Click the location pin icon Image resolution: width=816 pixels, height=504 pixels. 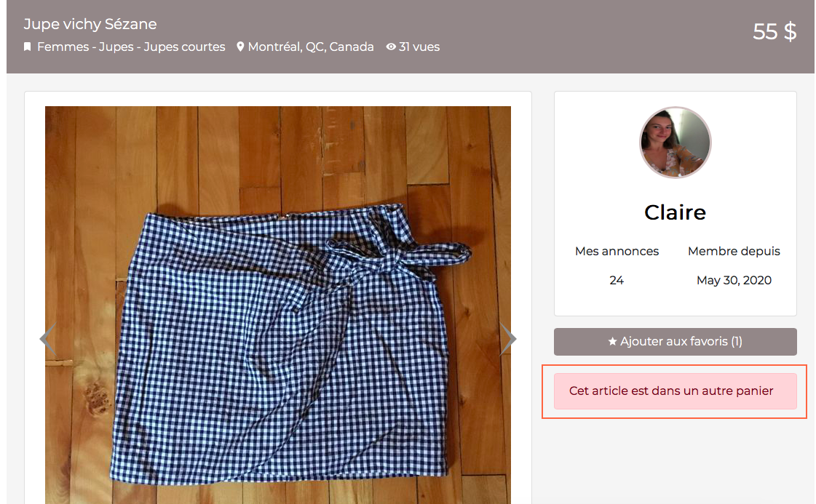pos(240,47)
